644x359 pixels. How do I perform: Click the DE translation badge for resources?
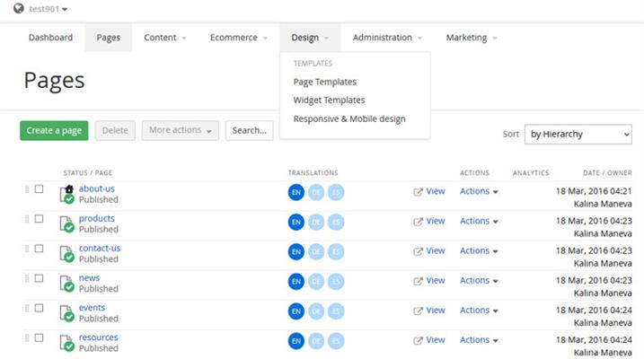tap(316, 340)
